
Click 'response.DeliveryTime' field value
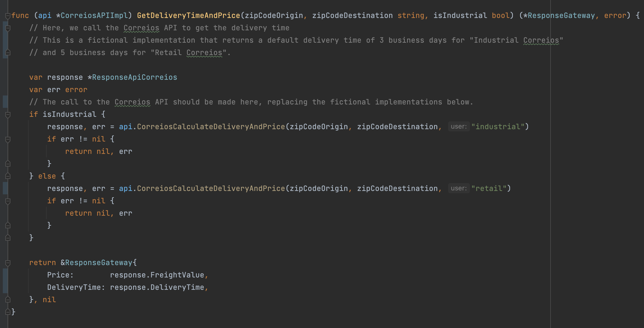pos(157,287)
